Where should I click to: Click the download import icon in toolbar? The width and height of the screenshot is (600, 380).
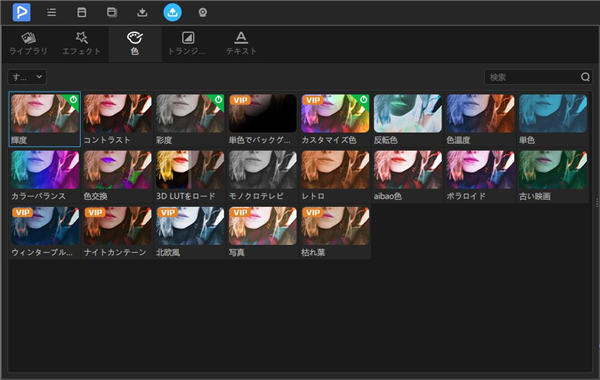click(142, 13)
